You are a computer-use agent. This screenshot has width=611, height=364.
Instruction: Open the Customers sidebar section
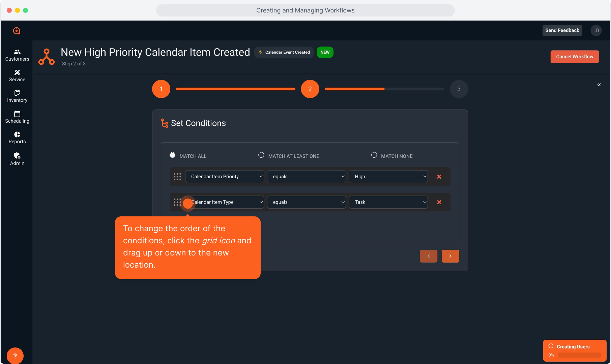17,55
